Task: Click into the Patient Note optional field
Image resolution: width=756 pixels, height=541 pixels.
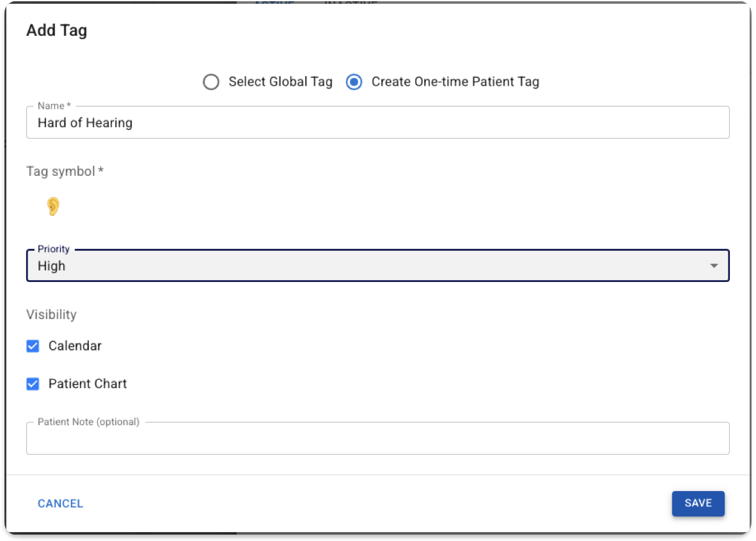Action: tap(377, 438)
